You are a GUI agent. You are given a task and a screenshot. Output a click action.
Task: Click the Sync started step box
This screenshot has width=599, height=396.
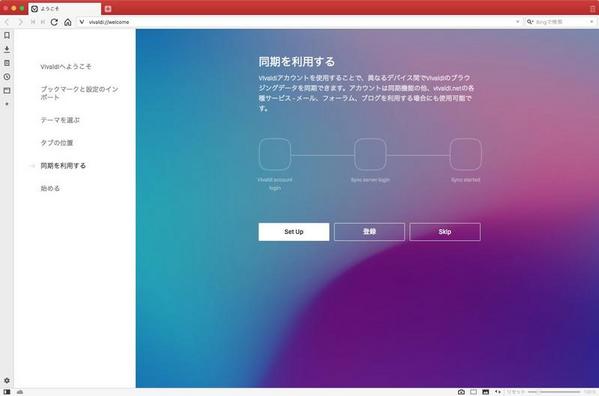click(x=466, y=154)
